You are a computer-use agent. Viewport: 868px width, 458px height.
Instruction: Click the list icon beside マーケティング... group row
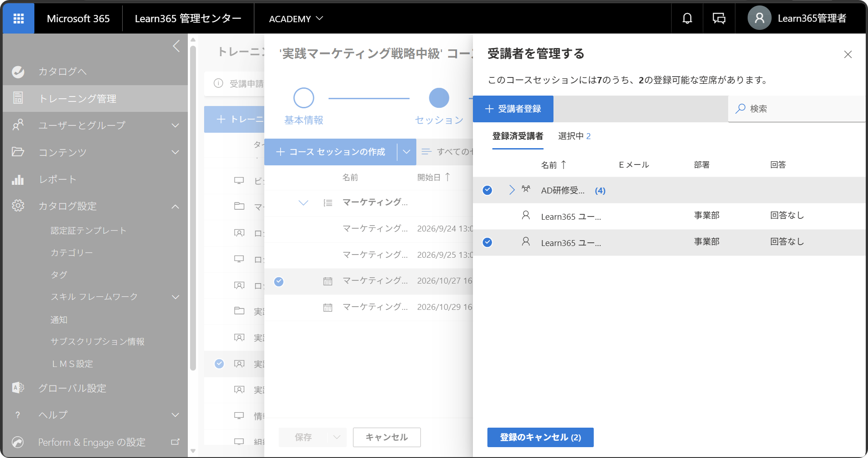coord(328,203)
